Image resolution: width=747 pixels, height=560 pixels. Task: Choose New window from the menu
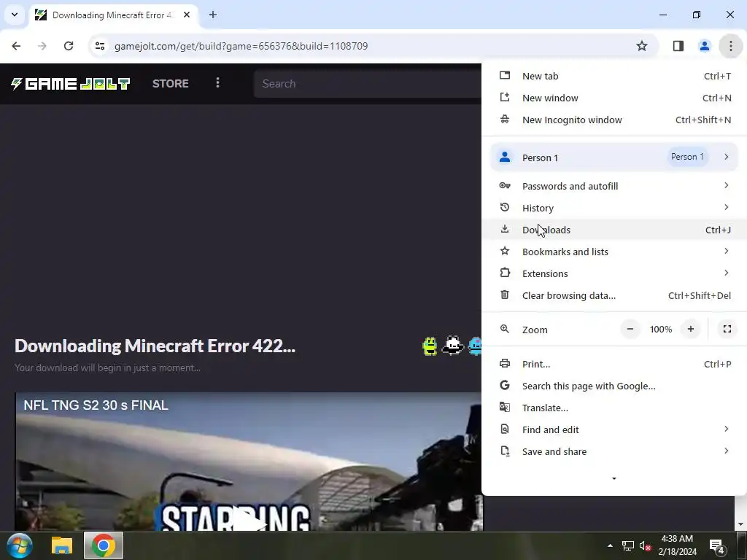point(614,98)
